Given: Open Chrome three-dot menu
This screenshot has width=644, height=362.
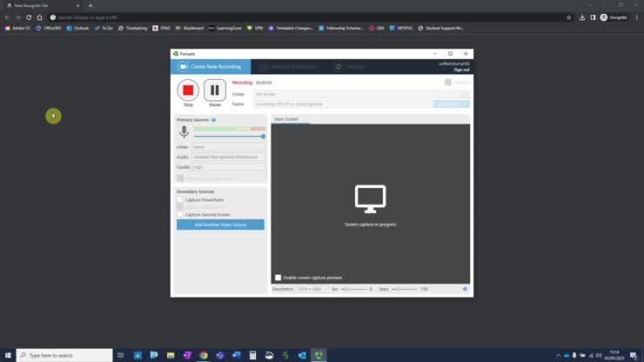Looking at the screenshot, I should point(637,17).
